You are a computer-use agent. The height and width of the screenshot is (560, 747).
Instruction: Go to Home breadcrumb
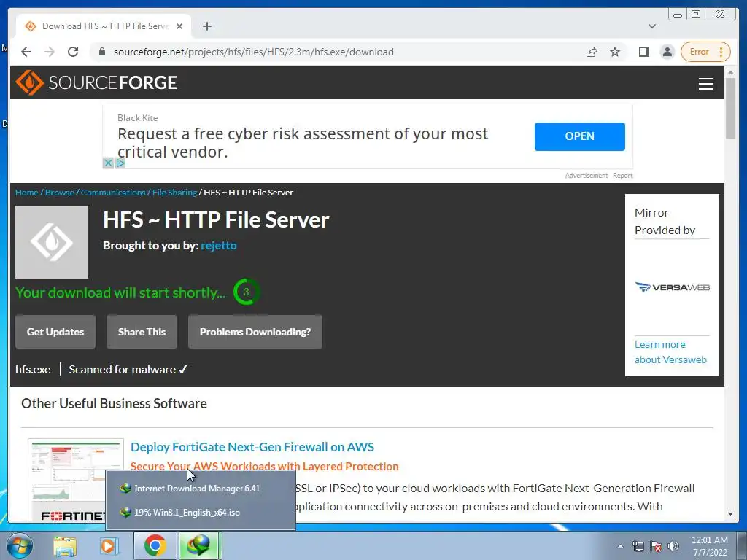(27, 192)
